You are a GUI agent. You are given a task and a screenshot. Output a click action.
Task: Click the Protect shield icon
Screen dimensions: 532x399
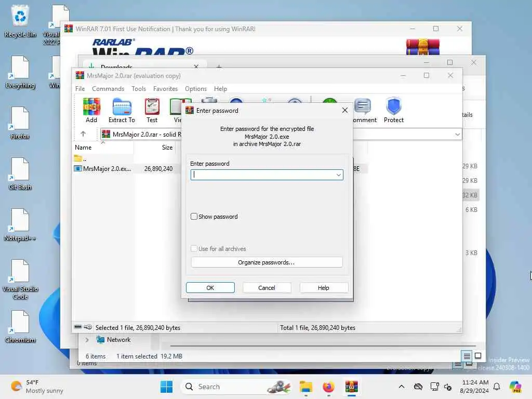coord(394,110)
